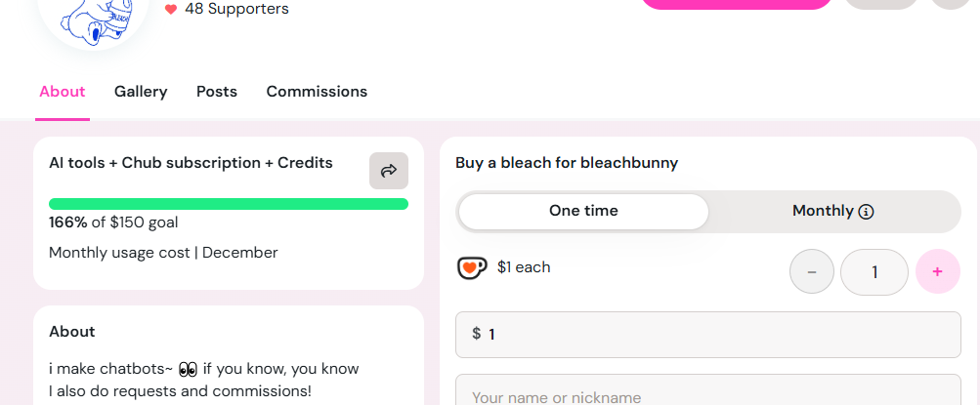Viewport: 980px width, 405px height.
Task: Click the AI tools + Chub subscription goal title
Action: [x=191, y=163]
